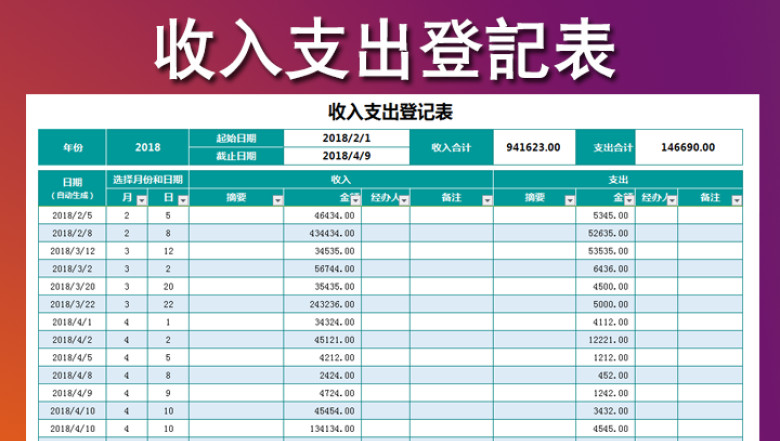The image size is (780, 441).
Task: Open the expense 金额 filter dropdown
Action: [630, 200]
